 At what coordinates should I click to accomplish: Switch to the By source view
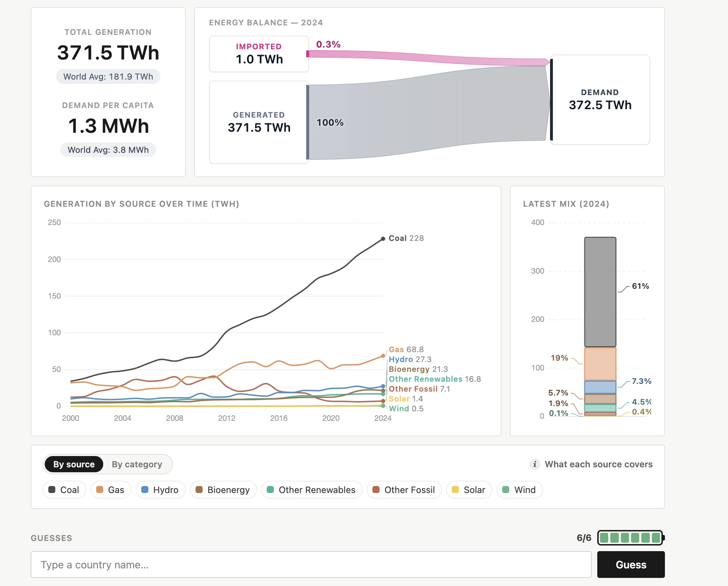pos(74,464)
